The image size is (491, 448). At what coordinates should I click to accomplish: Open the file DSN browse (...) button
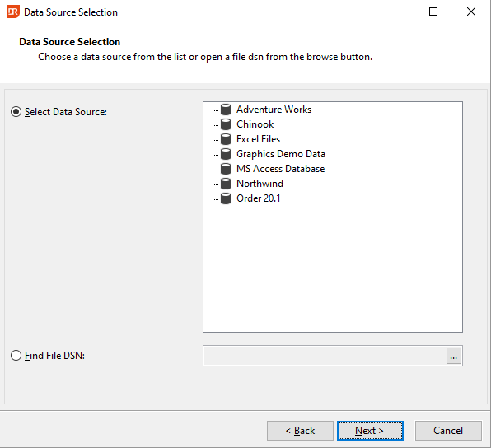[x=453, y=356]
